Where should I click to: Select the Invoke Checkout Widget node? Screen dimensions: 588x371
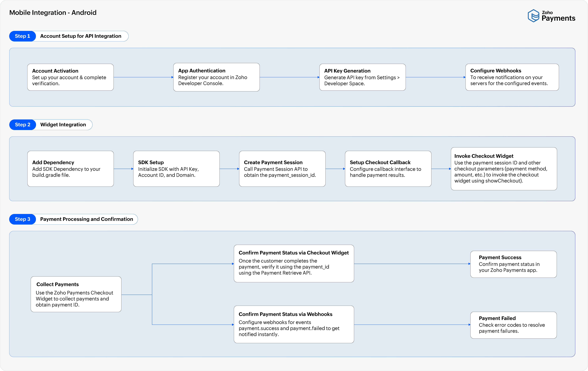point(504,169)
